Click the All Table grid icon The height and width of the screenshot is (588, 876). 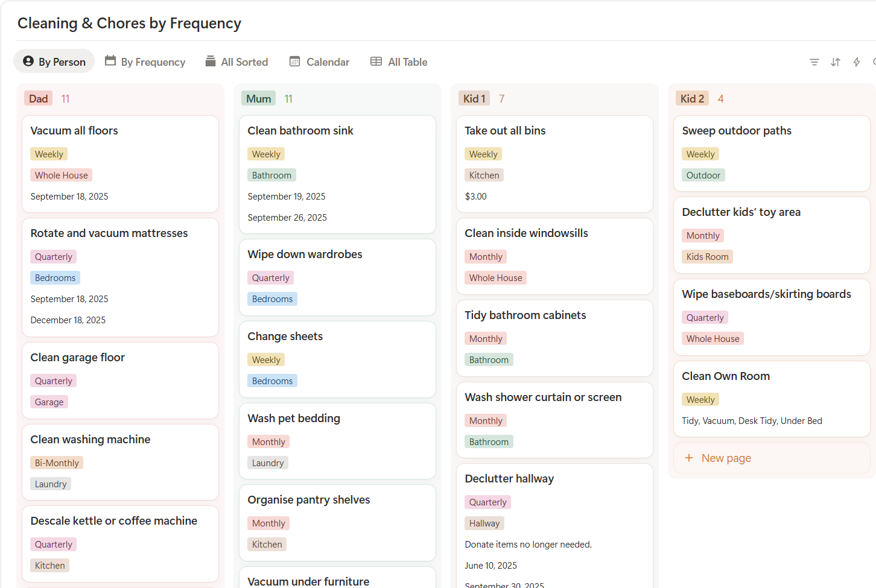tap(376, 62)
